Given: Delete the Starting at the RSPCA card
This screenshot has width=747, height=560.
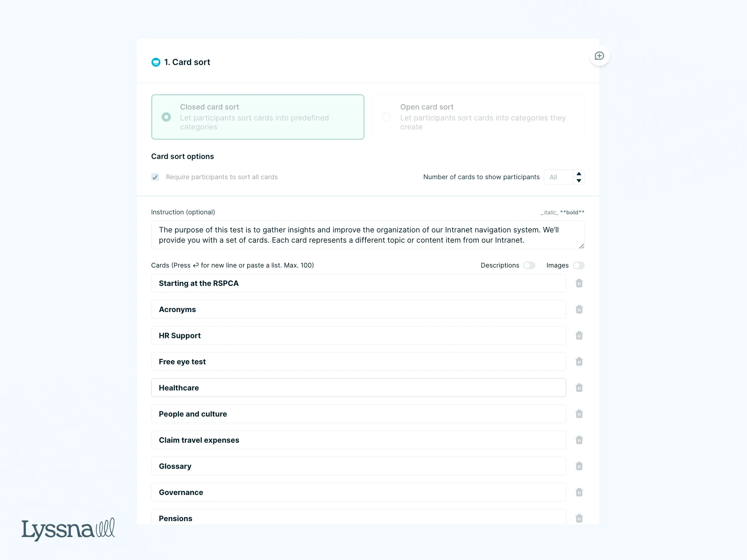Looking at the screenshot, I should [579, 283].
